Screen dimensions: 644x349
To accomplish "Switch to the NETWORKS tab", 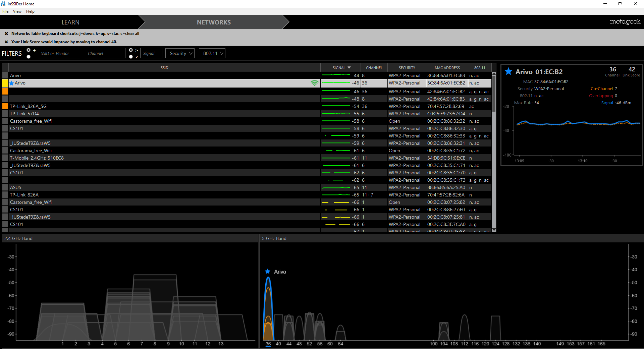I will pos(214,22).
